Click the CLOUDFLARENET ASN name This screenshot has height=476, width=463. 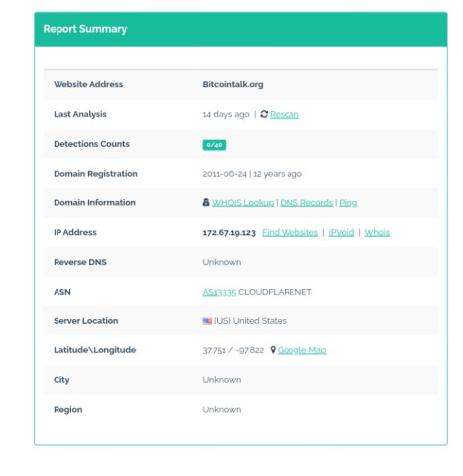(x=275, y=292)
